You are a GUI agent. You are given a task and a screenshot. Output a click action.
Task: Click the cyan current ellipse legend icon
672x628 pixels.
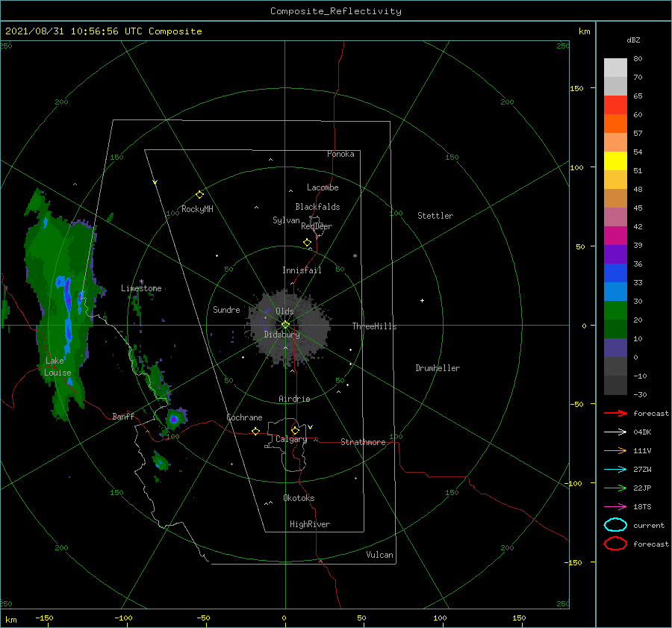tap(615, 525)
